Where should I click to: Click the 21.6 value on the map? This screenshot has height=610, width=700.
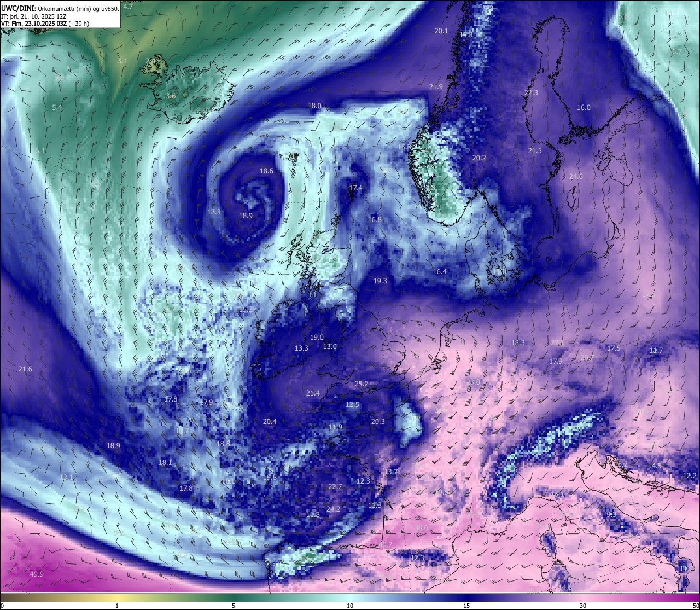pos(25,369)
